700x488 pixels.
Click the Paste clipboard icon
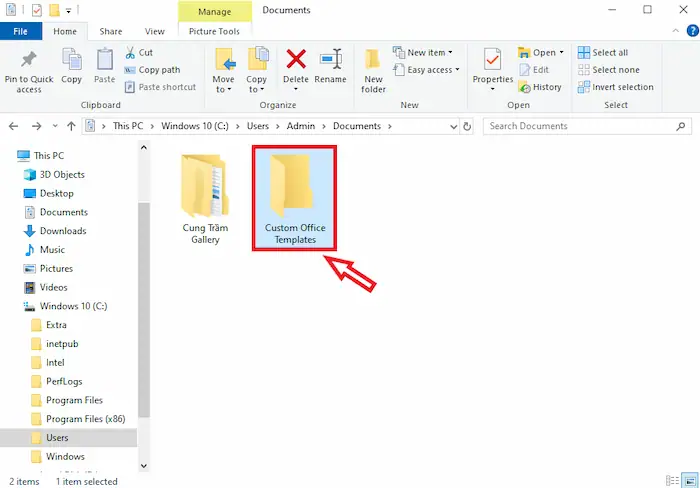pos(105,59)
